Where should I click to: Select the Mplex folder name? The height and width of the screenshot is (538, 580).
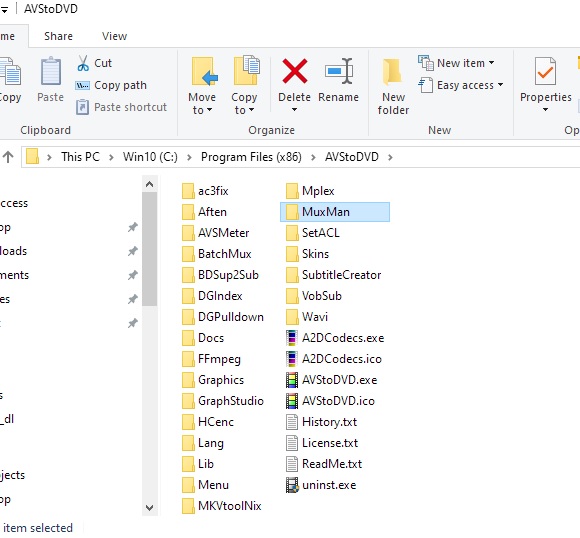318,191
